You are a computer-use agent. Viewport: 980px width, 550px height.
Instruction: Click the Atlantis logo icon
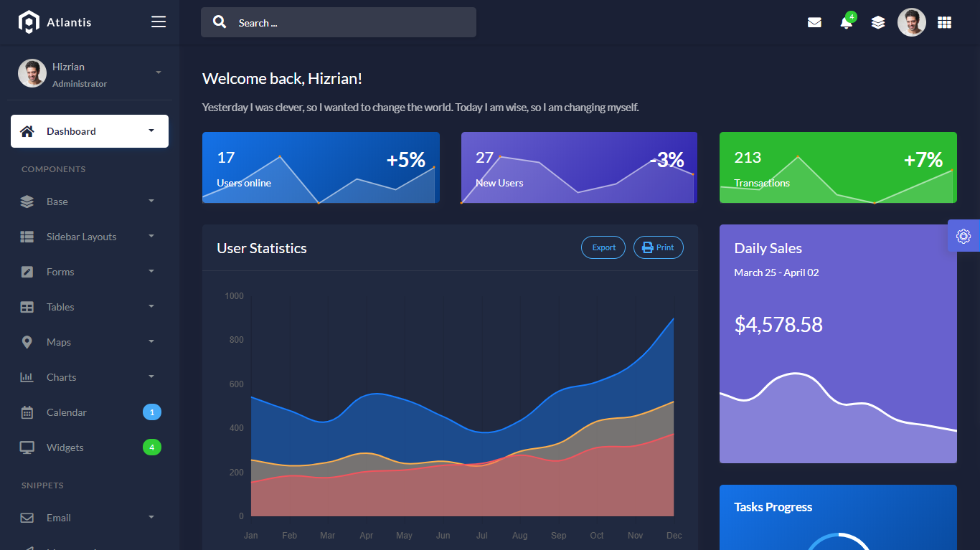(x=28, y=22)
